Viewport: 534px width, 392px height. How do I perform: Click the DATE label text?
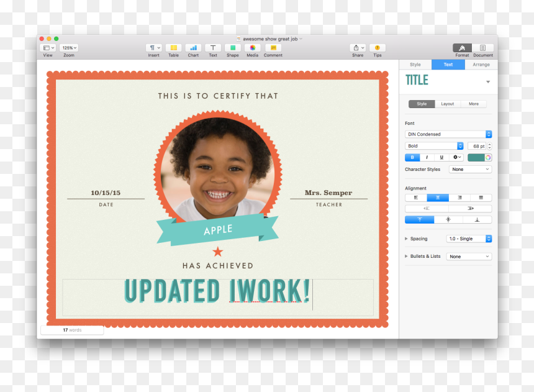click(106, 204)
